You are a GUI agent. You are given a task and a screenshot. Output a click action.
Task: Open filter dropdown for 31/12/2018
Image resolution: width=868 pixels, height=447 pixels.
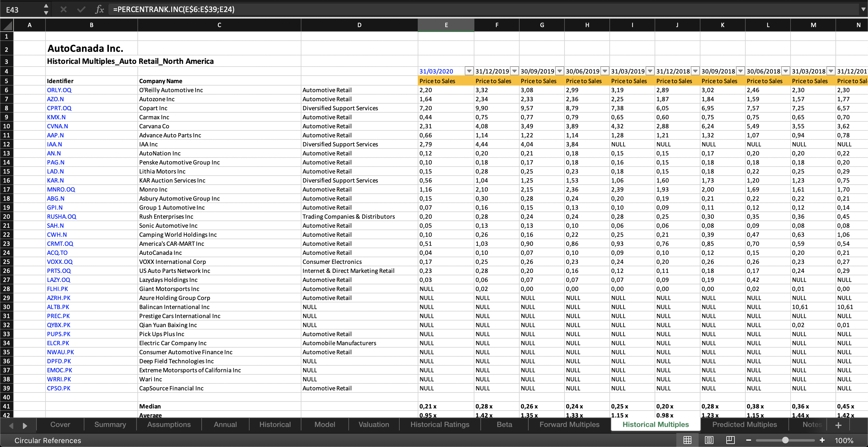[x=695, y=71]
